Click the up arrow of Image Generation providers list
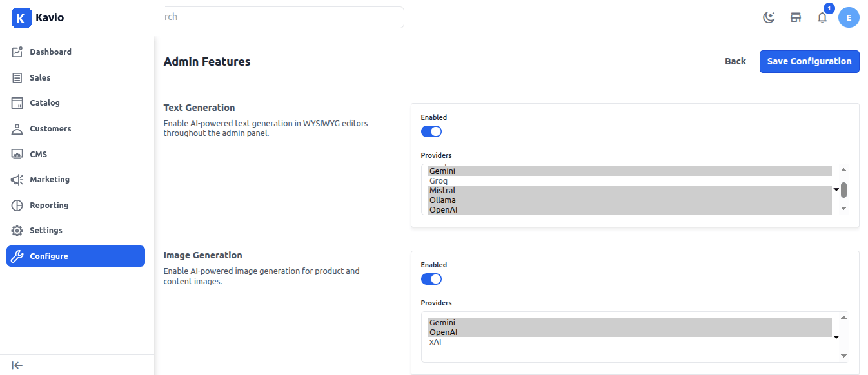Viewport: 868px width, 375px height. [x=843, y=318]
